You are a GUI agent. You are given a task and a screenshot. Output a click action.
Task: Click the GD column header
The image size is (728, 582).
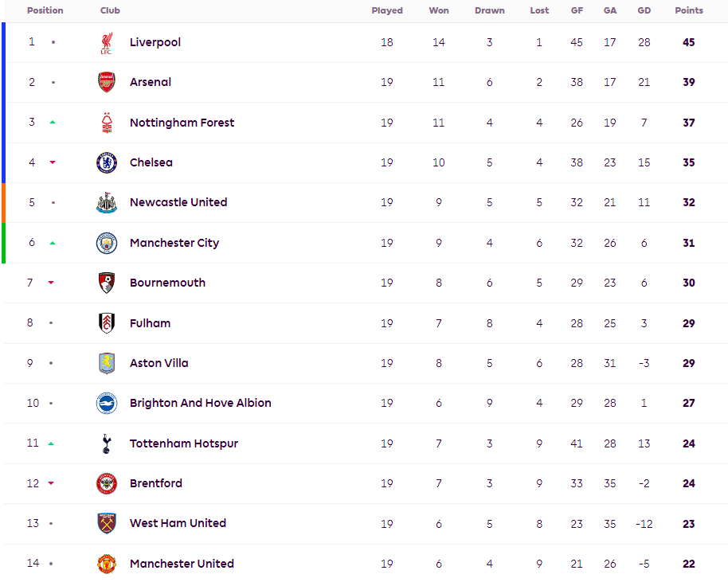[644, 11]
